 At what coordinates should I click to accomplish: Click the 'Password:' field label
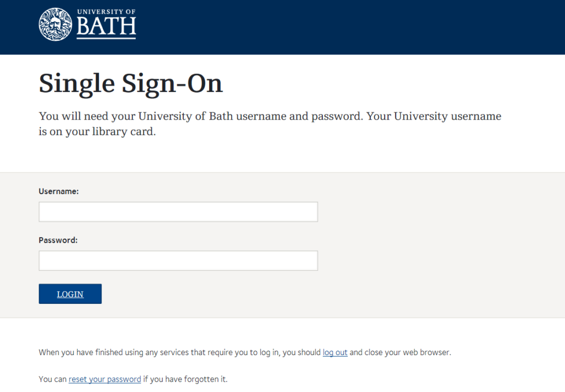[x=58, y=240]
